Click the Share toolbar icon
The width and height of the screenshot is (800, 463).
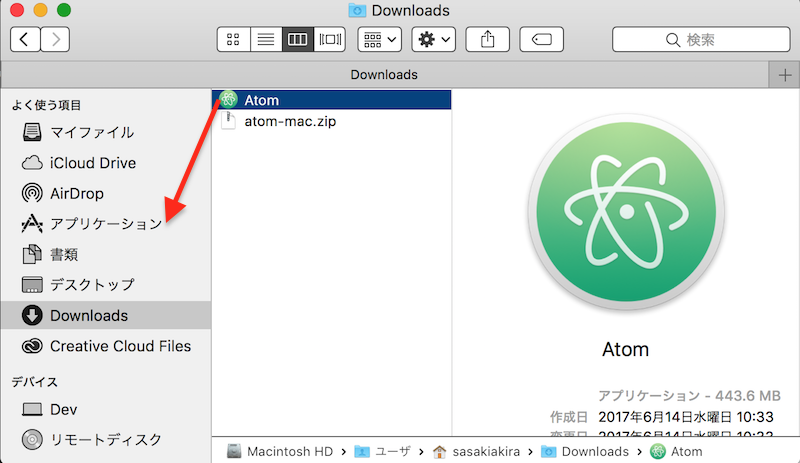[487, 39]
